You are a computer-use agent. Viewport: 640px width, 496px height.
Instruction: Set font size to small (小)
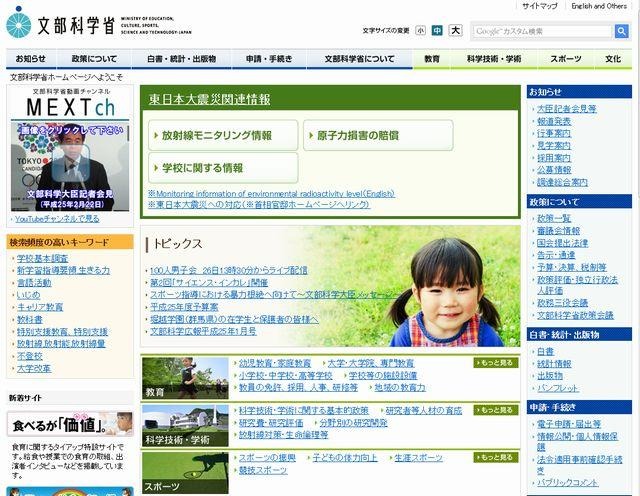[420, 31]
